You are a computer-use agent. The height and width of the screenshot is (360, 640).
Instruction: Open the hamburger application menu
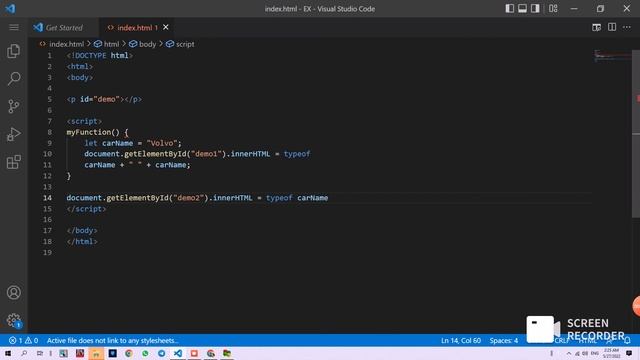(13, 27)
